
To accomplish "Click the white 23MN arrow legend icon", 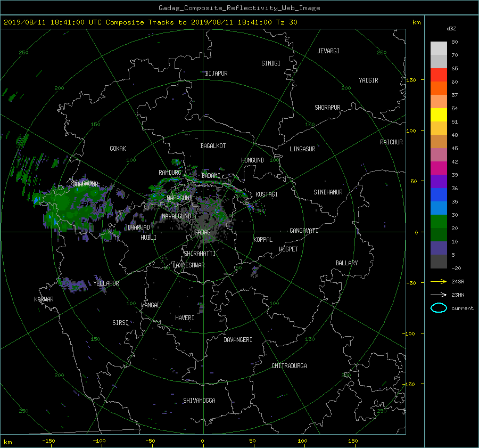I will coord(439,295).
